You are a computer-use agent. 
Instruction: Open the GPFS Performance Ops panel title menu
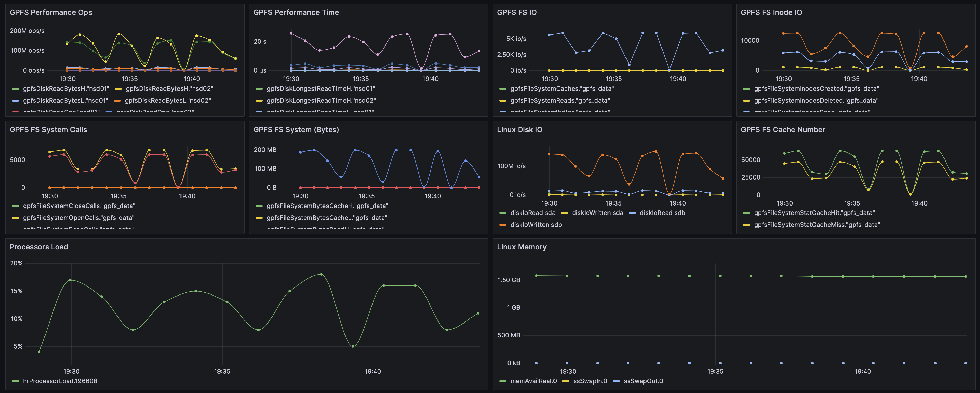pyautogui.click(x=51, y=12)
